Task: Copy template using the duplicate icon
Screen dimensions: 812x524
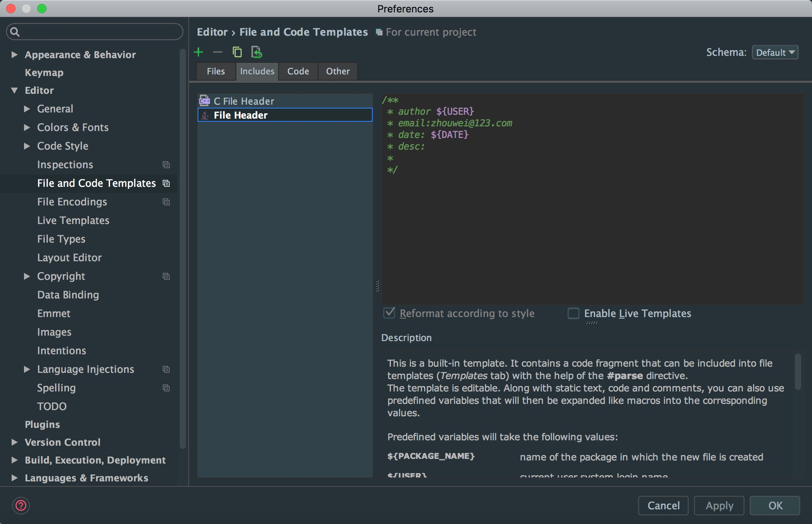Action: point(237,52)
